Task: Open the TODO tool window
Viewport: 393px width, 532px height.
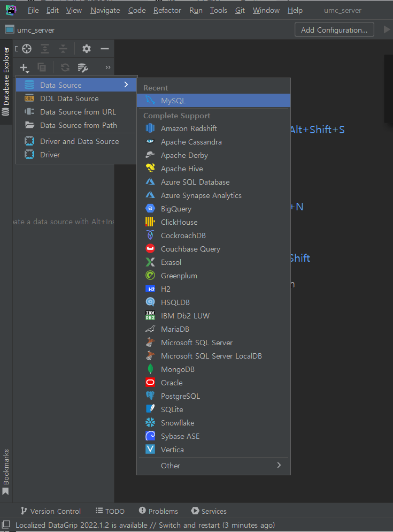Action: 110,511
